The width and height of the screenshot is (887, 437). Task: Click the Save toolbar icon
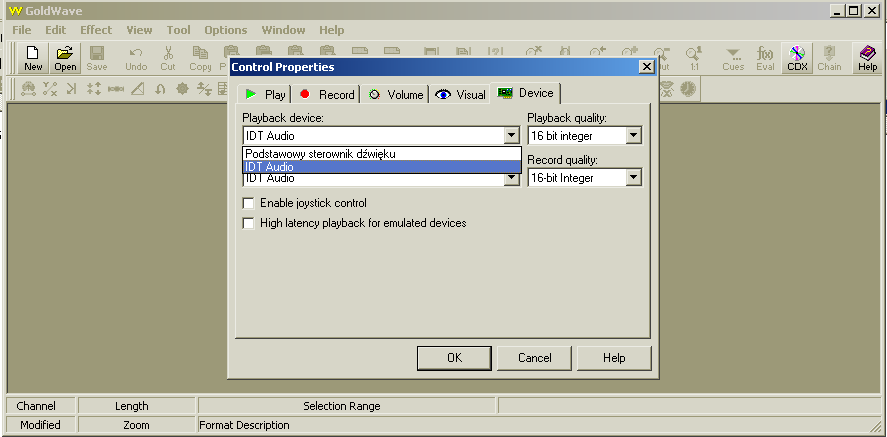97,59
